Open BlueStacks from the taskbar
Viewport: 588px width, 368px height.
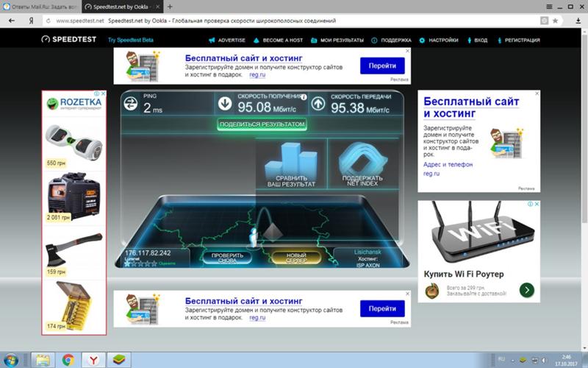[119, 360]
